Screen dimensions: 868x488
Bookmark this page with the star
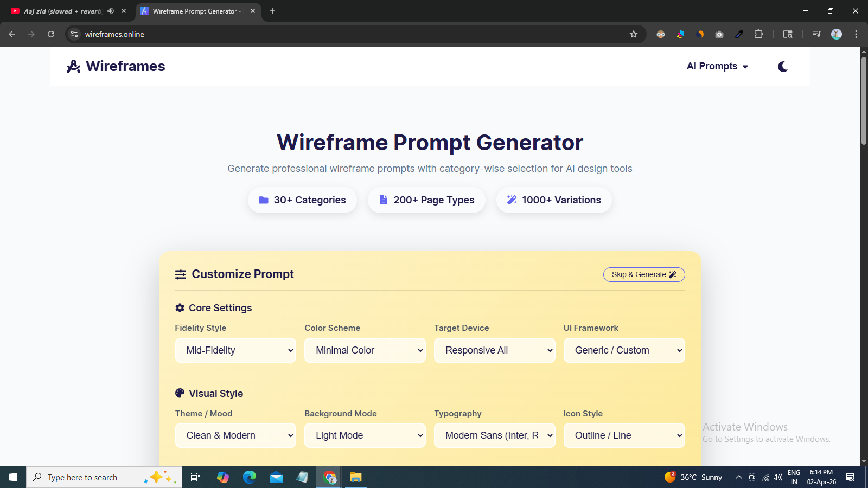point(633,34)
